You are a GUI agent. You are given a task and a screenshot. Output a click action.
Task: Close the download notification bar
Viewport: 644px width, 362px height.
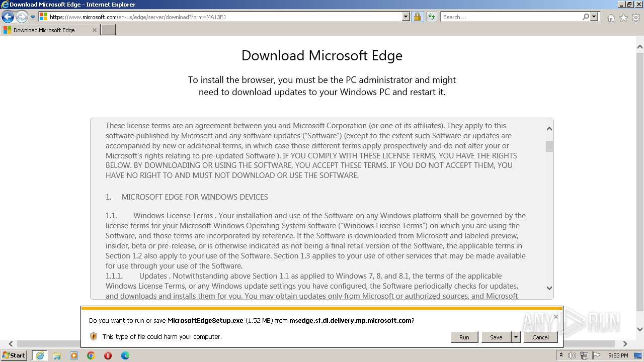(555, 317)
